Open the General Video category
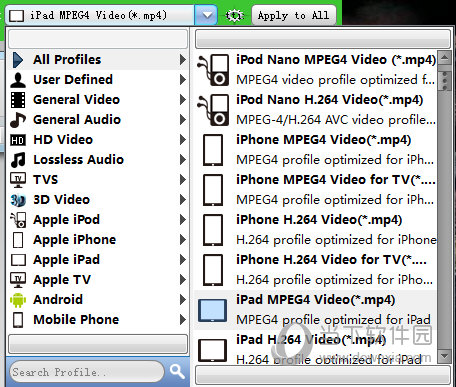Image resolution: width=456 pixels, height=387 pixels. (x=98, y=100)
